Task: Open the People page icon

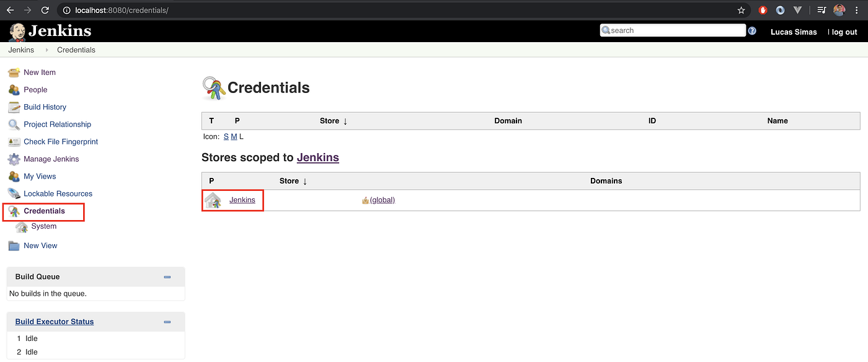Action: [14, 89]
